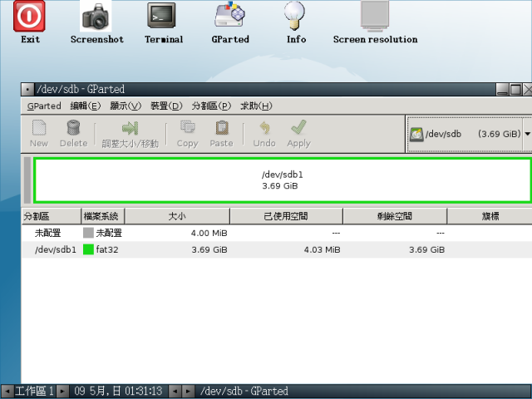Click the Paste toolbar icon

pyautogui.click(x=222, y=128)
